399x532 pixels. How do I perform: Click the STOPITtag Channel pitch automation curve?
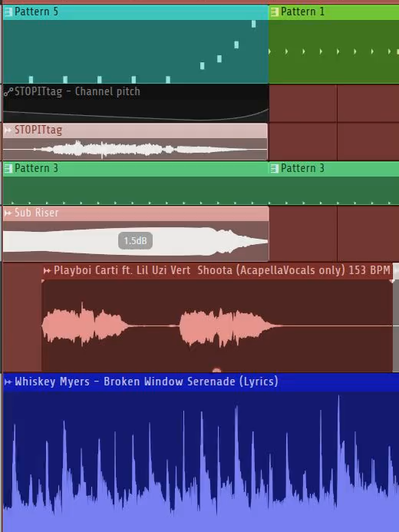click(x=136, y=114)
